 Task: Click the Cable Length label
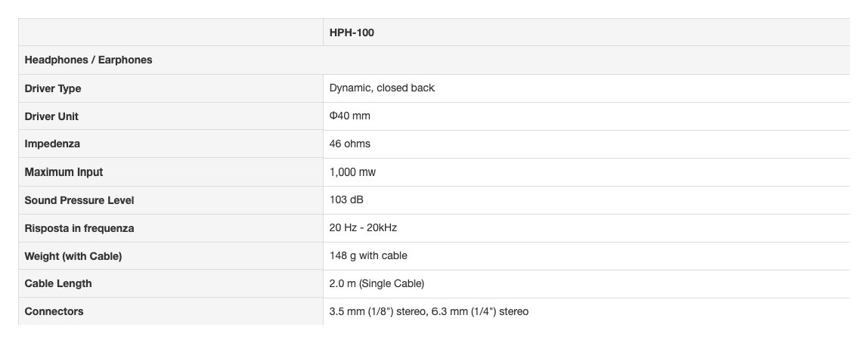pyautogui.click(x=58, y=283)
